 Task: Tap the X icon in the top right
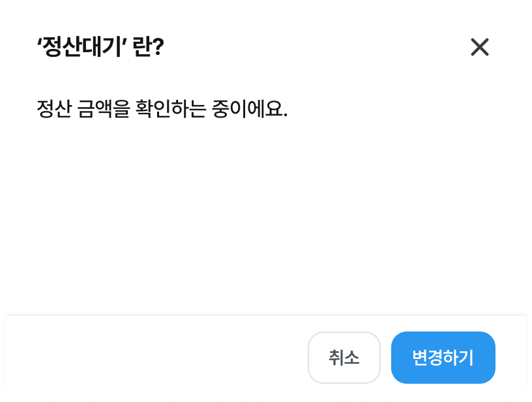(479, 47)
